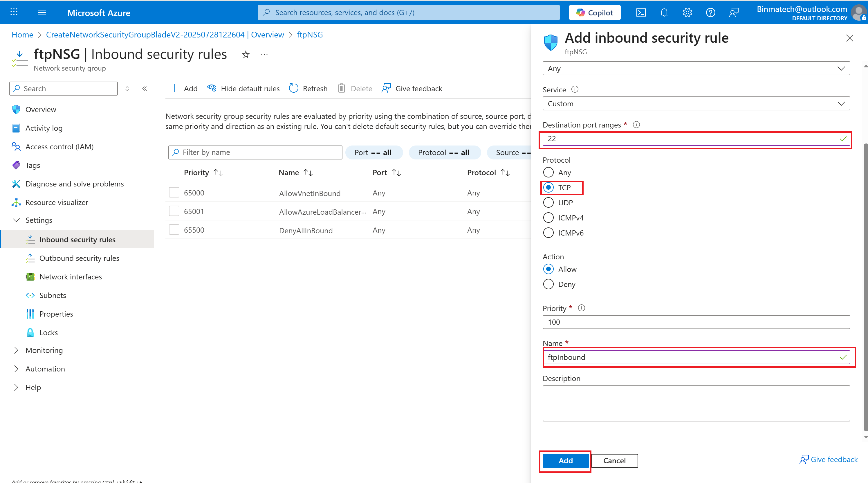This screenshot has width=868, height=483.
Task: Open the Azure portal hamburger menu
Action: 42,12
